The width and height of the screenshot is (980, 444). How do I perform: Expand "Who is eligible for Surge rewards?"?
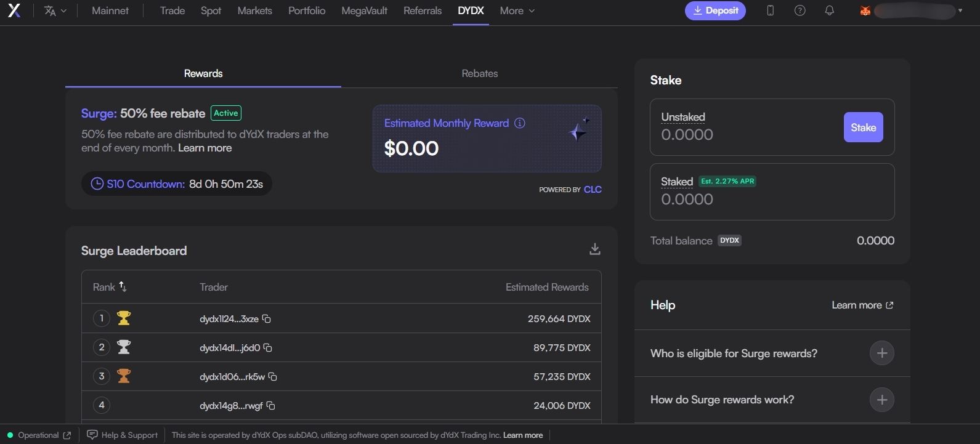[881, 353]
